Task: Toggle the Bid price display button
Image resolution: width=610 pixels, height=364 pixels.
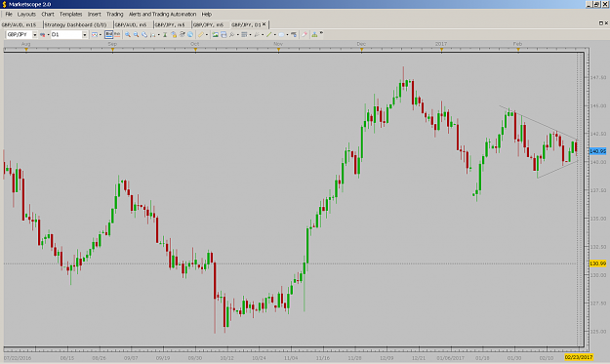Action: 109,34
